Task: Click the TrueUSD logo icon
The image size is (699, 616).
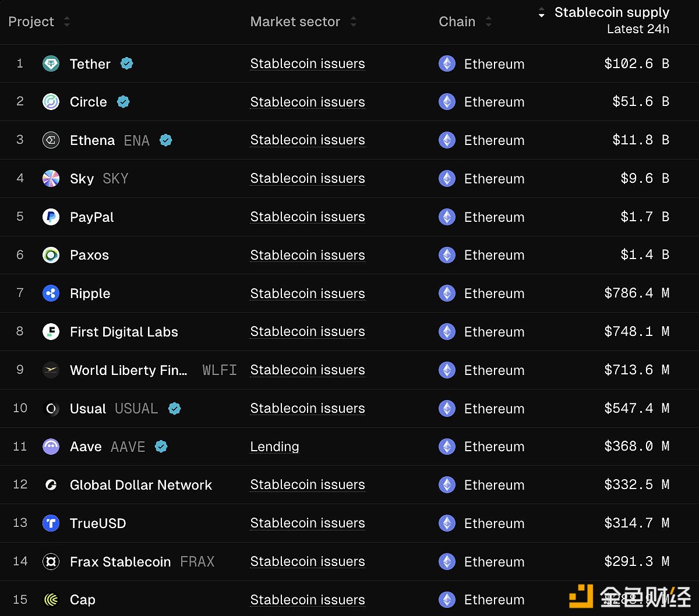Action: point(51,523)
